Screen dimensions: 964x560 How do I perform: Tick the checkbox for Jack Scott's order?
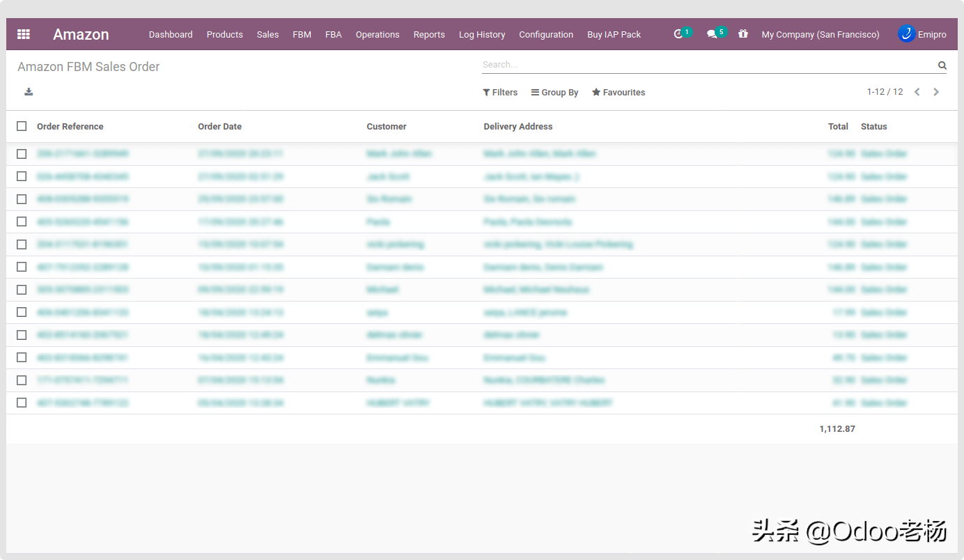(22, 176)
